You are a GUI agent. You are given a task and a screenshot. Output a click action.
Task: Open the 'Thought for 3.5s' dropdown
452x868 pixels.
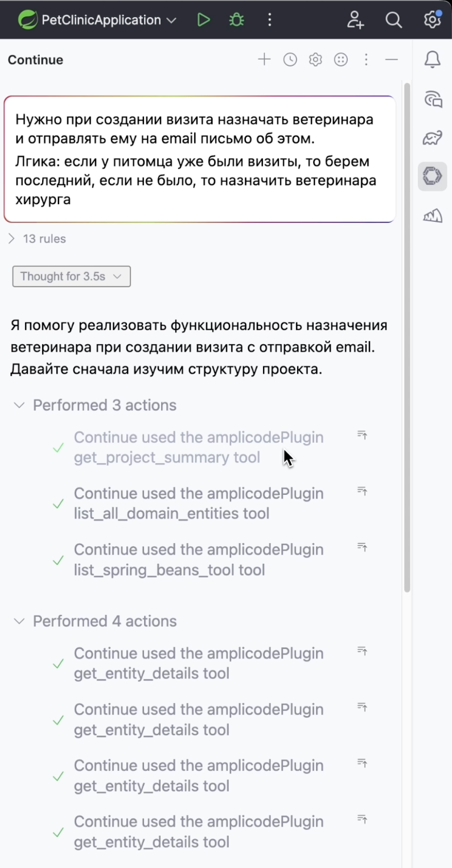point(71,276)
